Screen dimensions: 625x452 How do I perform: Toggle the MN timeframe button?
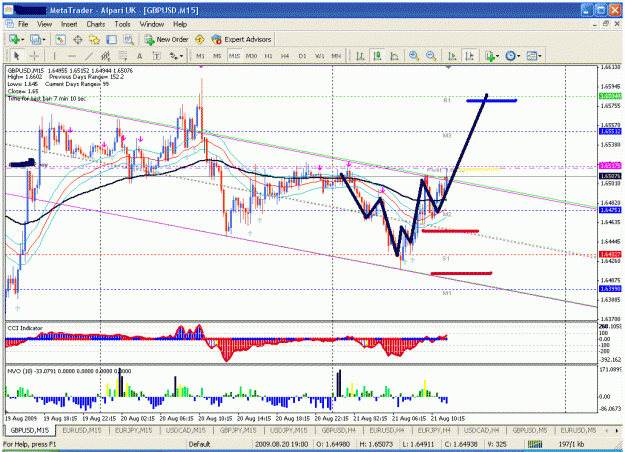(x=336, y=56)
